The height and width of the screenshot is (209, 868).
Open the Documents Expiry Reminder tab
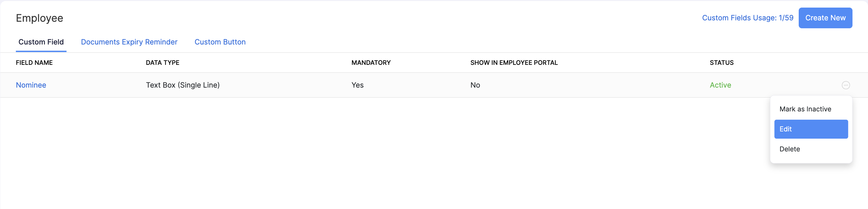click(129, 42)
